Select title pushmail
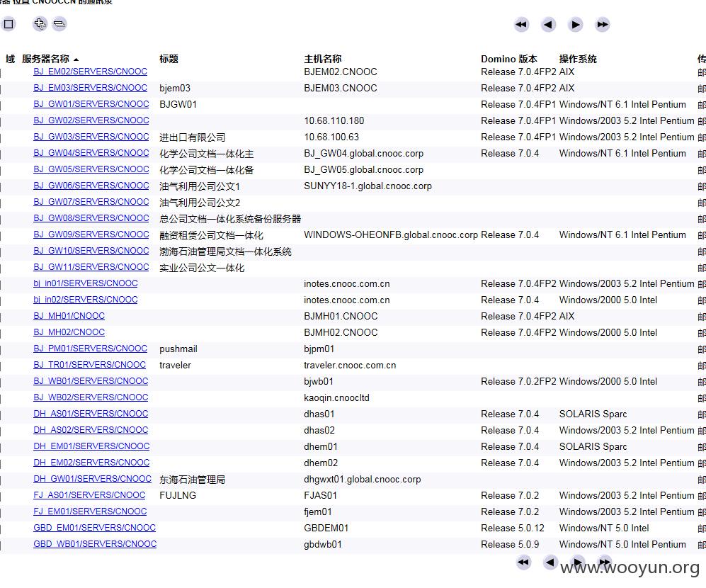 pos(178,349)
